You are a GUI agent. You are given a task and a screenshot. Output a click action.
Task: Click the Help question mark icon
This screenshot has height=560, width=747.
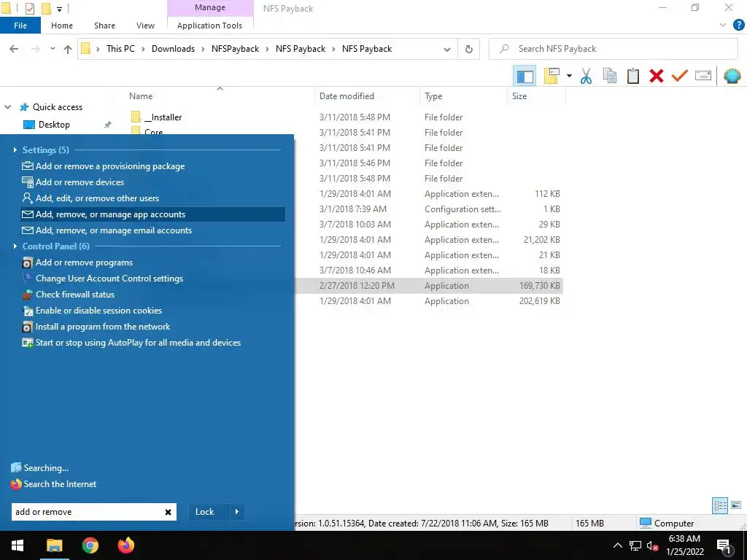click(x=738, y=26)
